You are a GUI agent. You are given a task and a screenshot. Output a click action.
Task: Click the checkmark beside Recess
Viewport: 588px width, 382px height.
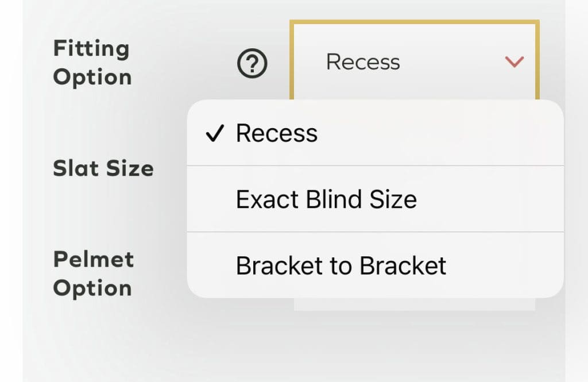pyautogui.click(x=214, y=134)
